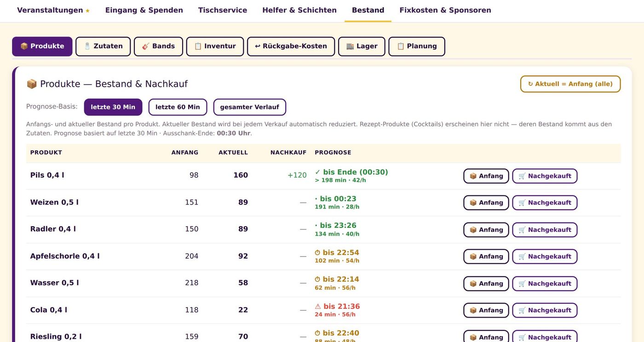Open the Veranstaltungen tab
The height and width of the screenshot is (342, 644).
[53, 10]
